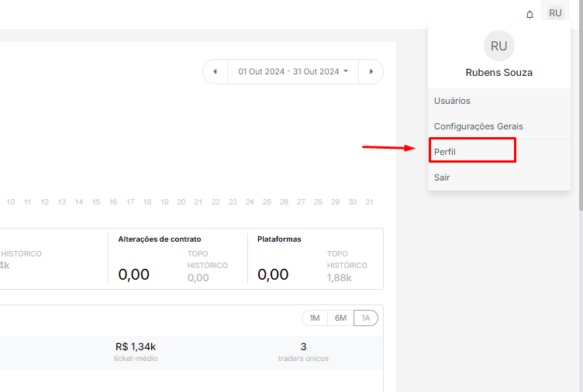The image size is (583, 392).
Task: Select the 1A range option
Action: tap(365, 318)
